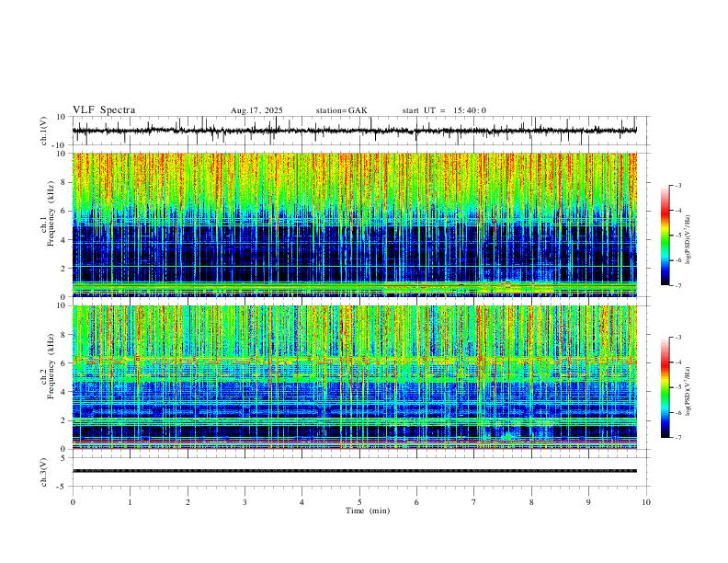Click the -3 tick on ch.1 color bar
The width and height of the screenshot is (728, 563).
coord(678,185)
